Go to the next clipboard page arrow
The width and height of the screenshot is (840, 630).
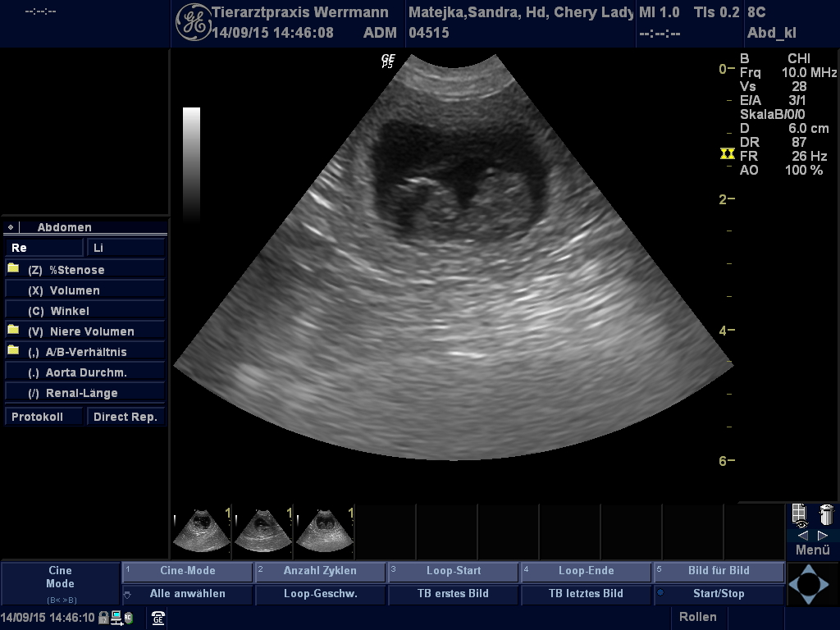tap(823, 535)
